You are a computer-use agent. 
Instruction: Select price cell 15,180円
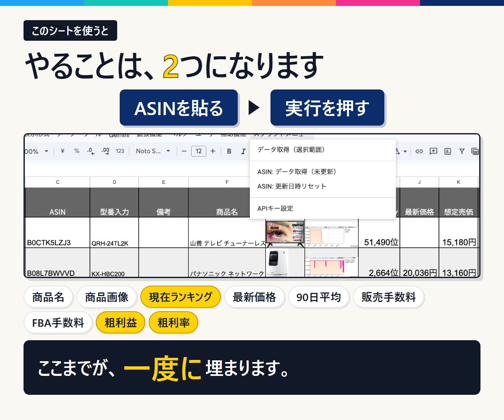pyautogui.click(x=458, y=233)
